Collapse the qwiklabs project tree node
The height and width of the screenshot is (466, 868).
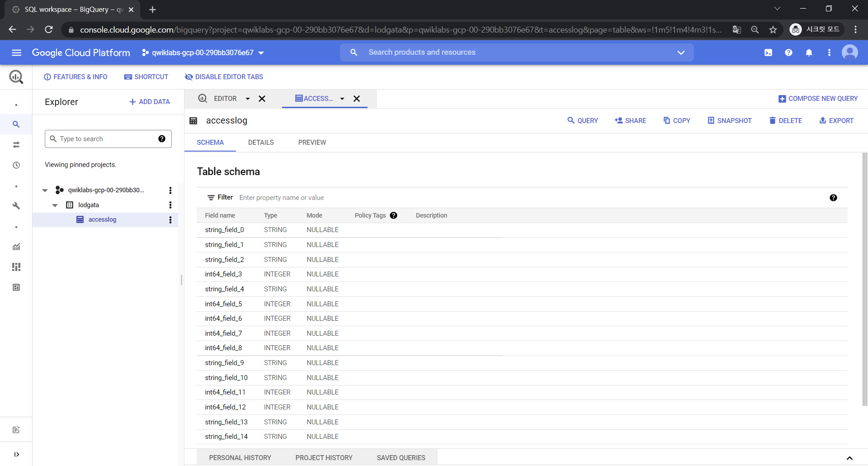(45, 190)
